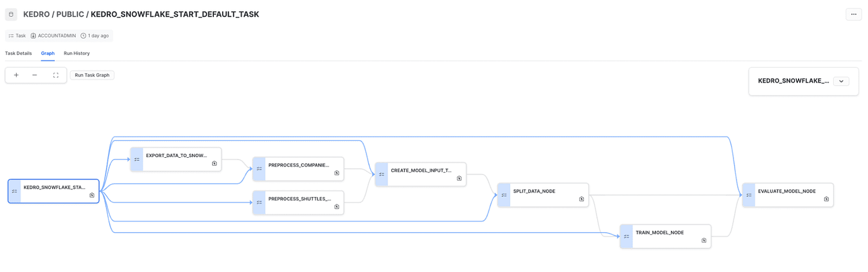Click the ACCOUNTADMIN owner label
This screenshot has height=272, width=868.
pos(57,36)
